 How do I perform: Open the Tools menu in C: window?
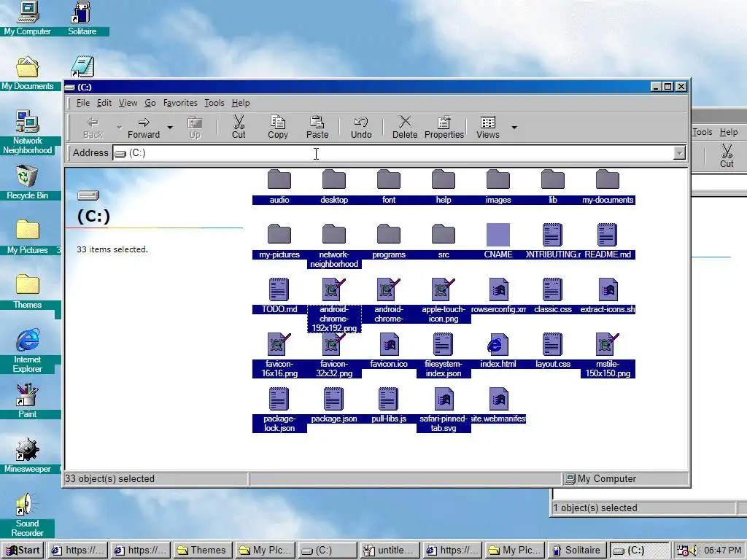(x=214, y=103)
